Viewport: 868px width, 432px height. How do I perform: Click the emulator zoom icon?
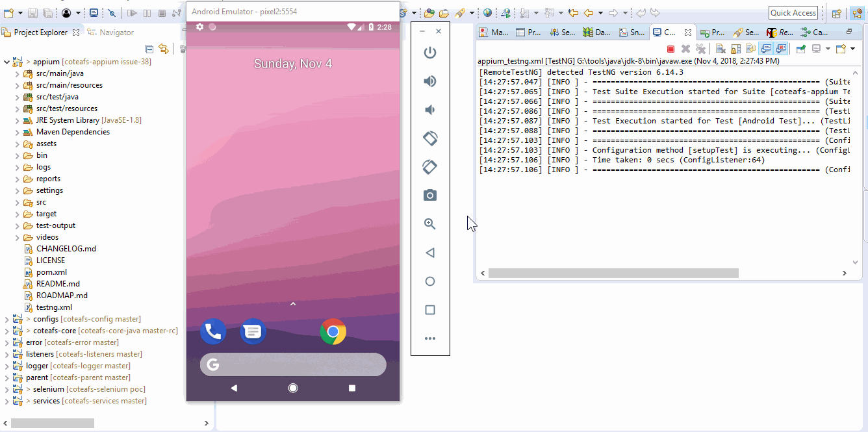(429, 224)
